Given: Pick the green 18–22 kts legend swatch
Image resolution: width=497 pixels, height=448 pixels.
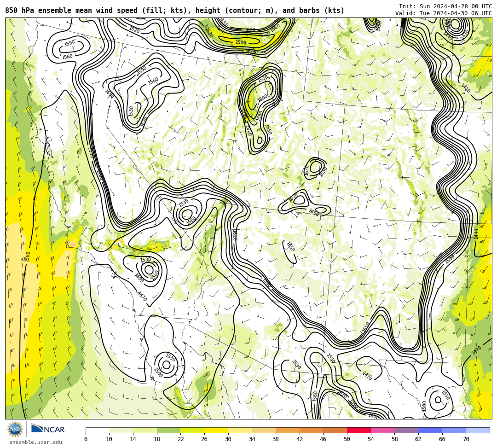Looking at the screenshot, I should tap(168, 430).
